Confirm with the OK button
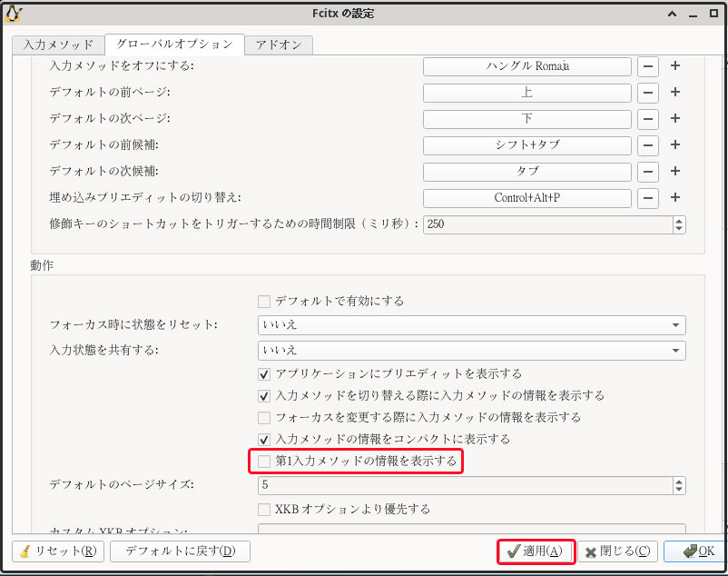This screenshot has height=576, width=728. pos(695,551)
